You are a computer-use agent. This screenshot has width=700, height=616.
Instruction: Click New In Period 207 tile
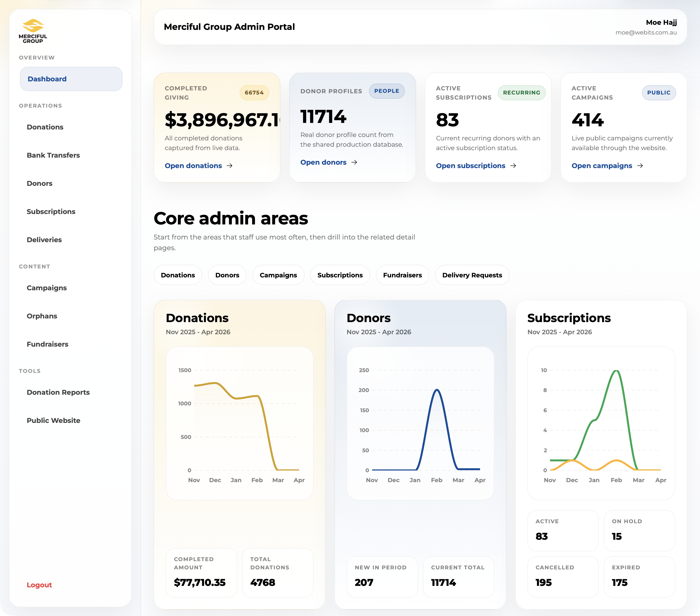[x=382, y=577]
